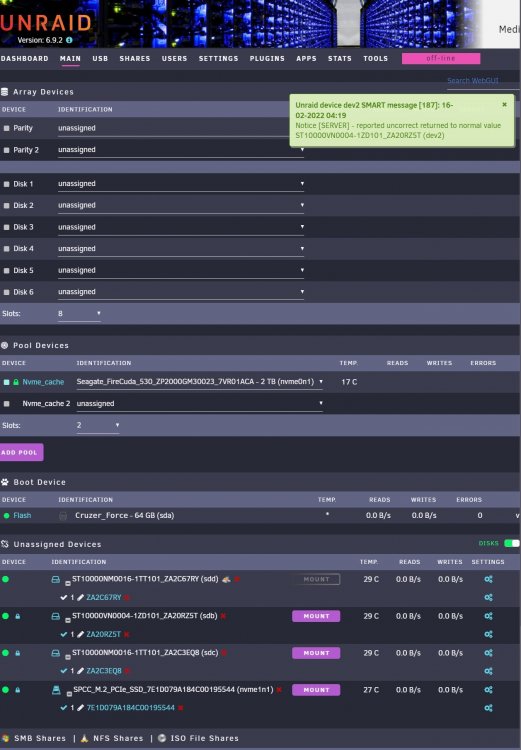Toggle the Disks switch in Unassigned Devices
Image resolution: width=521 pixels, height=750 pixels.
click(x=511, y=543)
